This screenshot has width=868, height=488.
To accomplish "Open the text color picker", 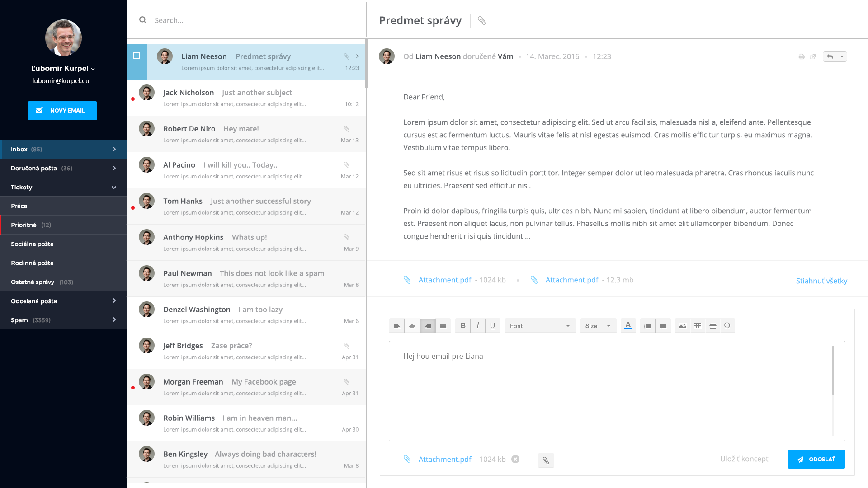I will (628, 325).
